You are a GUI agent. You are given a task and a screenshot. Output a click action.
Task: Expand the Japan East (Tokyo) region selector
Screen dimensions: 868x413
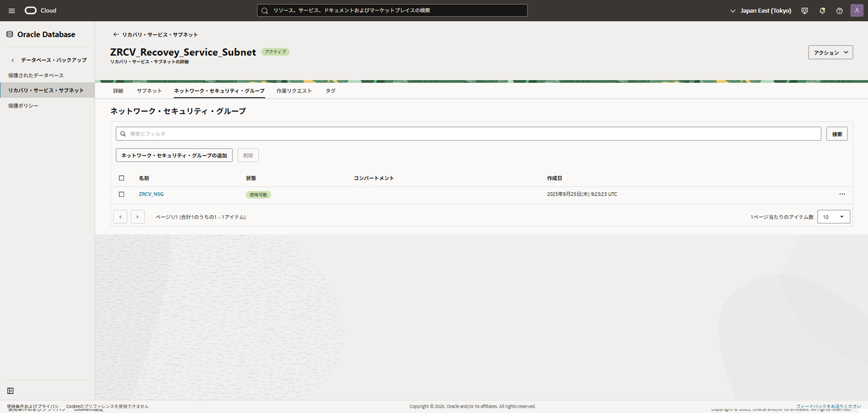[x=760, y=10]
